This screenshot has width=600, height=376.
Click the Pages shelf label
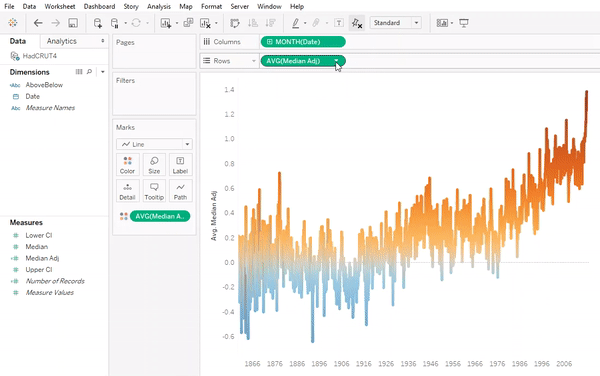tap(125, 42)
